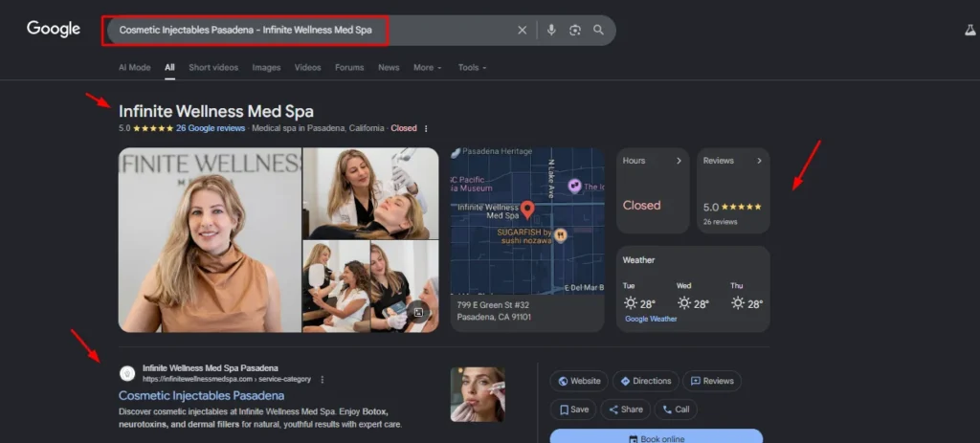Switch to Videos tab

tap(307, 68)
